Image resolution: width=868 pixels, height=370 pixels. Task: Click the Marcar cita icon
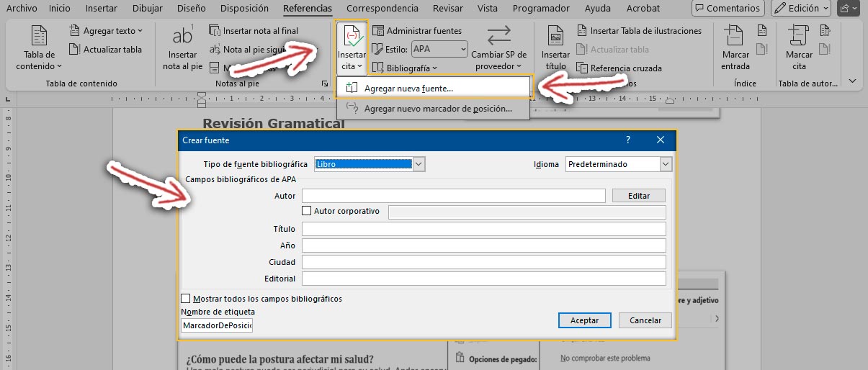799,37
